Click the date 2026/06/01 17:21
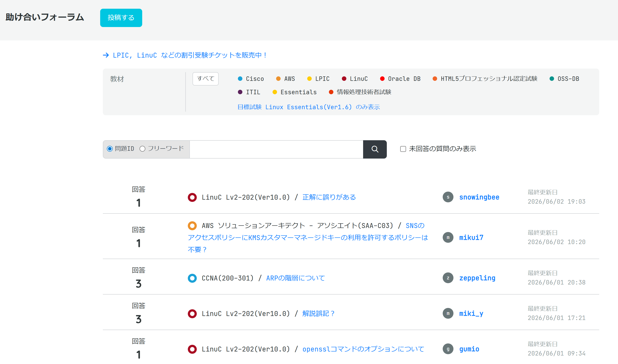Image resolution: width=618 pixels, height=364 pixels. (x=556, y=318)
